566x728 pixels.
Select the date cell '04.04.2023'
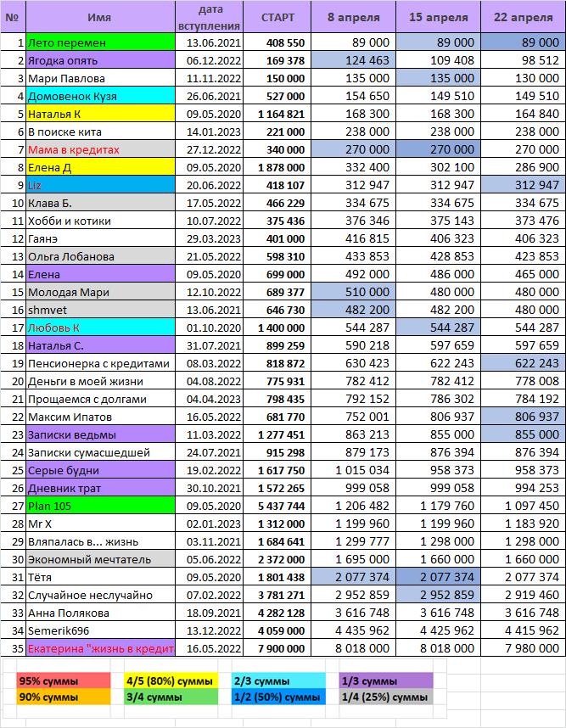(209, 399)
